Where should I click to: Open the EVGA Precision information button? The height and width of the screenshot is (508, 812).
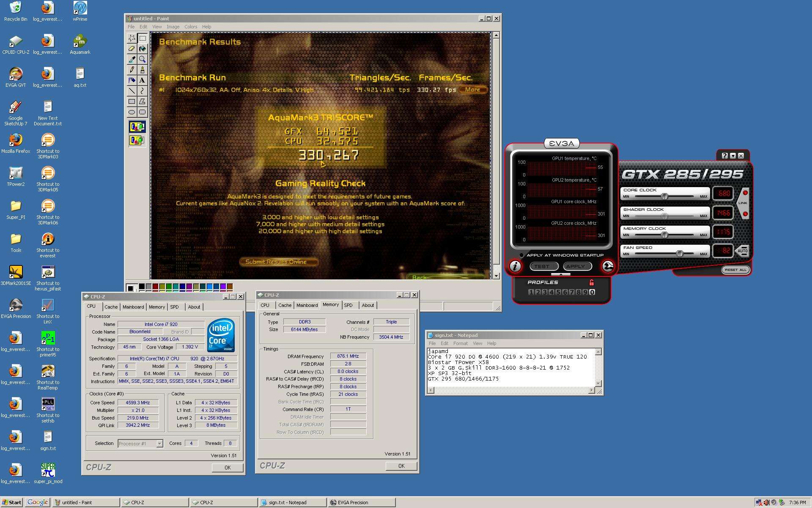(515, 266)
